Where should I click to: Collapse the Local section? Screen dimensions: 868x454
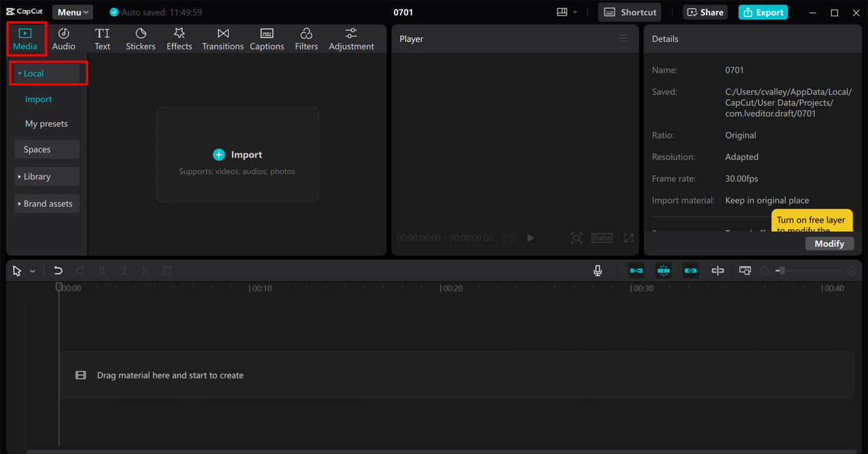coord(47,73)
